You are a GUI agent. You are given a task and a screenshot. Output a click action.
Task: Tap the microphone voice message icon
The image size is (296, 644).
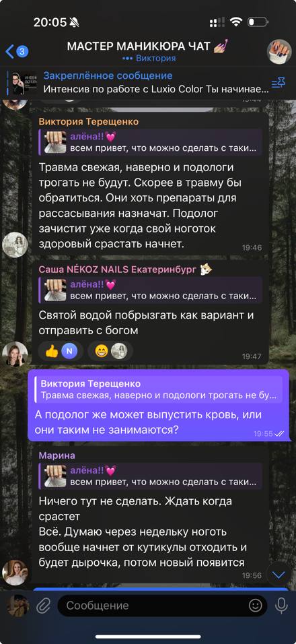pos(281,606)
